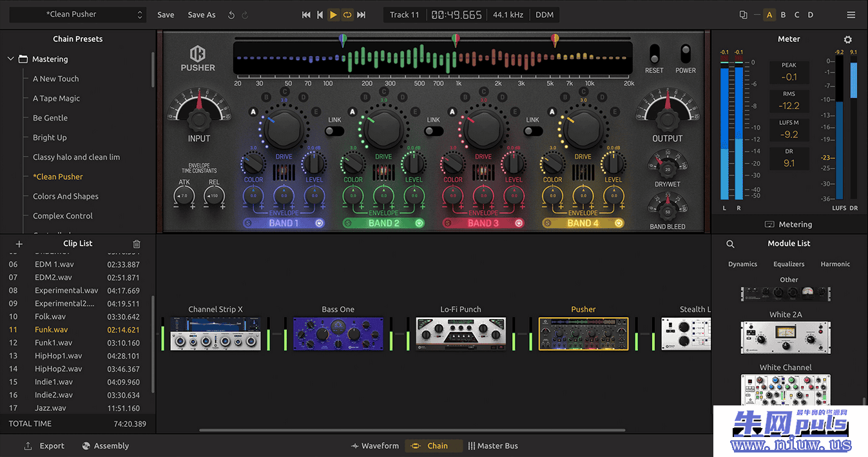The height and width of the screenshot is (457, 868).
Task: Toggle Band 4 power icon
Action: coord(619,223)
